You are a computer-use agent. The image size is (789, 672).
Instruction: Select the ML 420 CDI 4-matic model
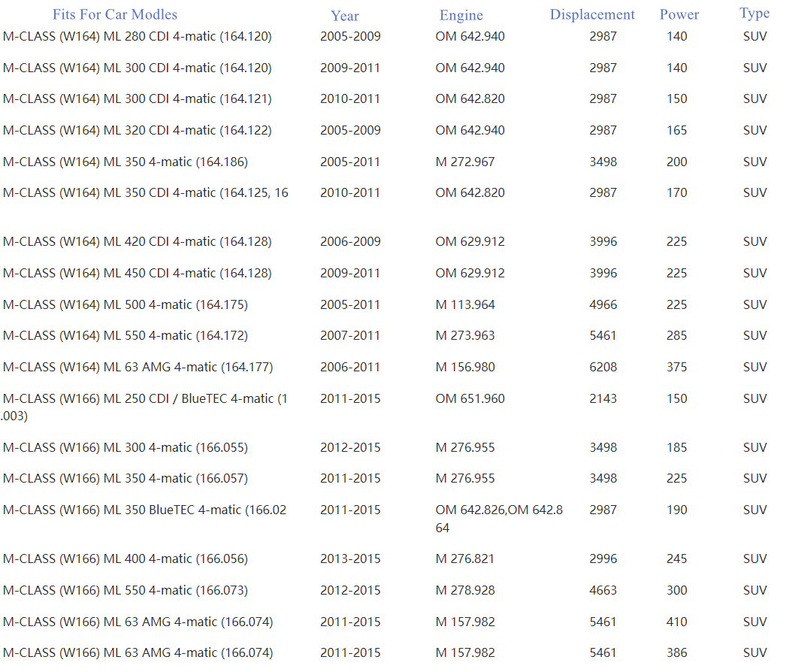coord(138,241)
